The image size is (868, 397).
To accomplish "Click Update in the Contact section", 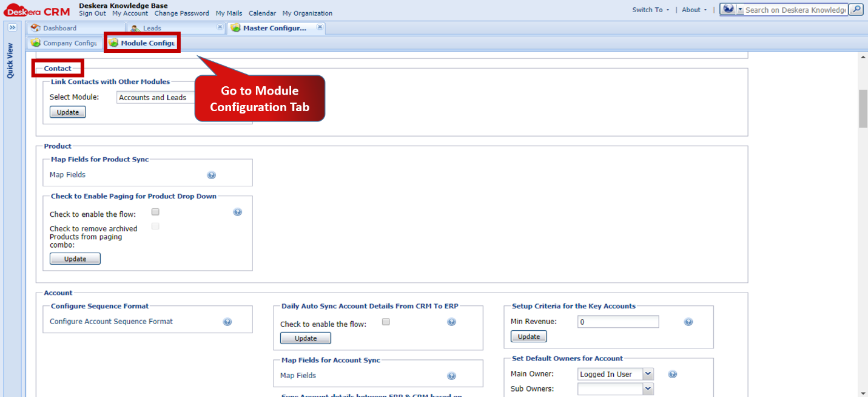I will coord(67,112).
